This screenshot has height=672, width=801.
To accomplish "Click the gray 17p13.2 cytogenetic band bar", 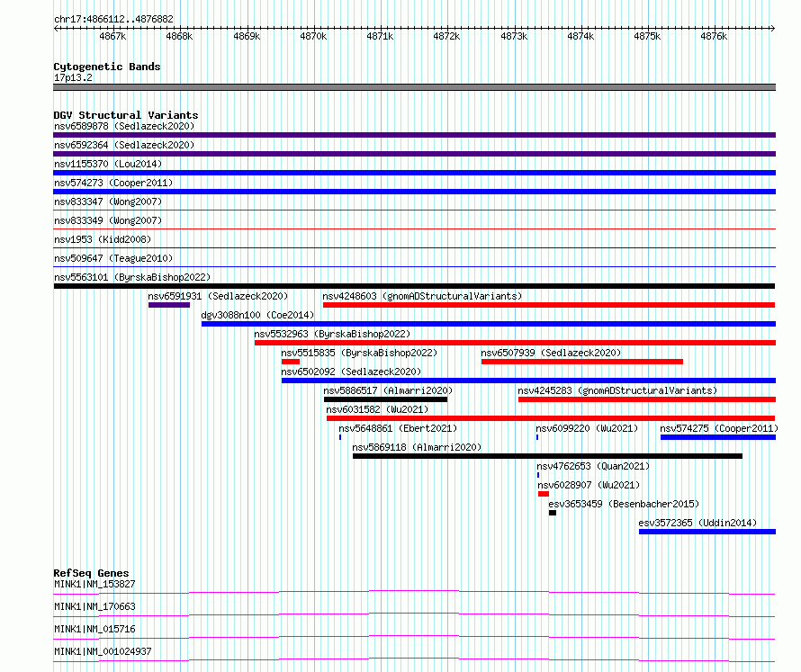I will coord(414,87).
